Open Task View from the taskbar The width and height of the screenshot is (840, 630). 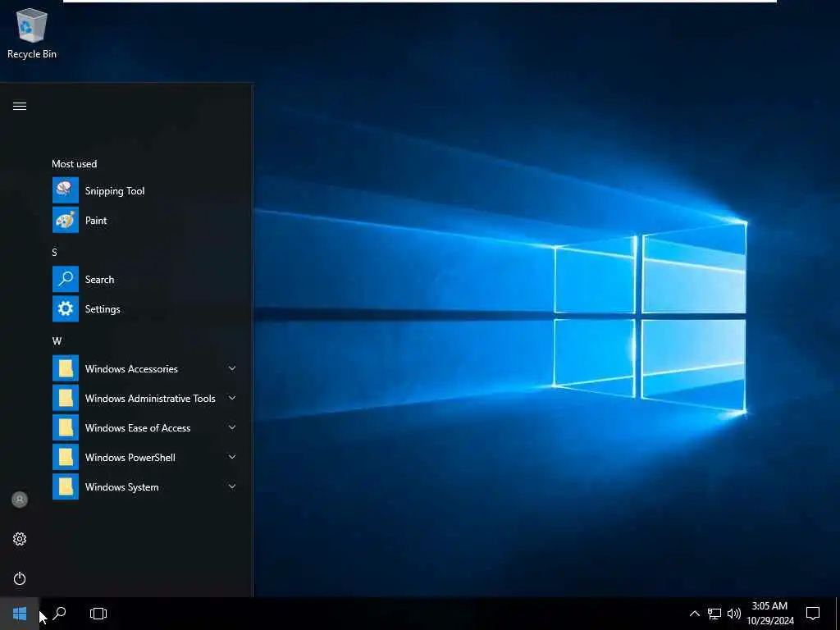pos(98,614)
